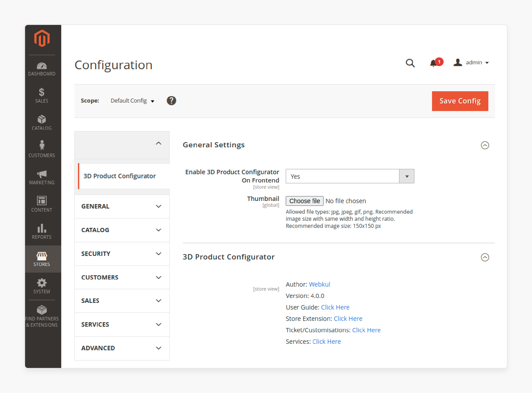532x393 pixels.
Task: Expand the CATALOG config section
Action: [x=122, y=230]
